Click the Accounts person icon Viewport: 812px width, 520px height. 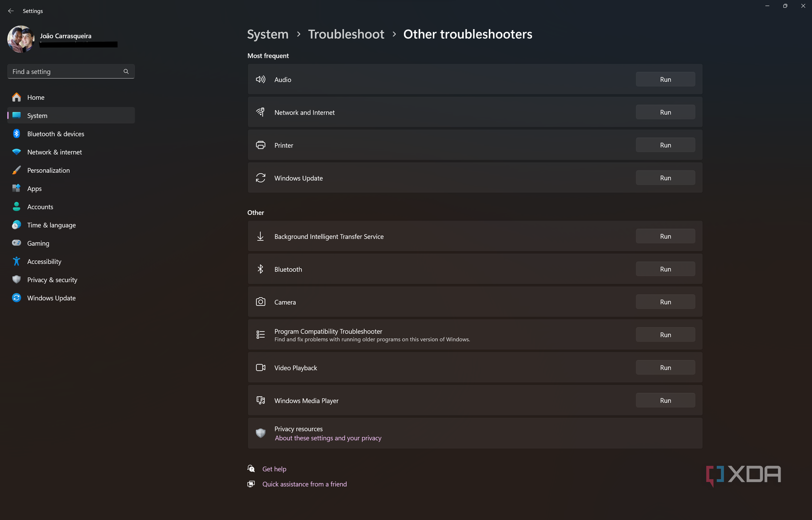click(x=17, y=207)
